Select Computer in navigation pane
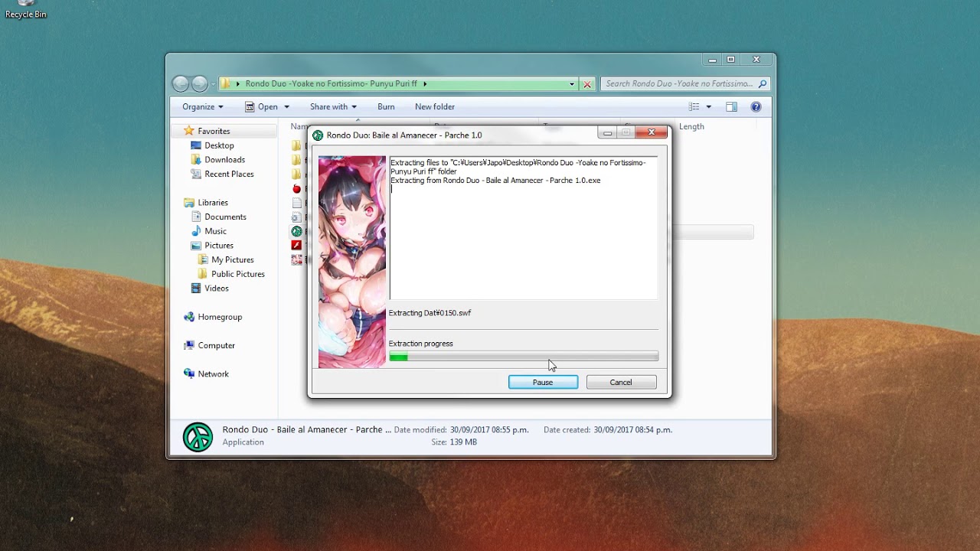This screenshot has height=551, width=980. (x=217, y=345)
